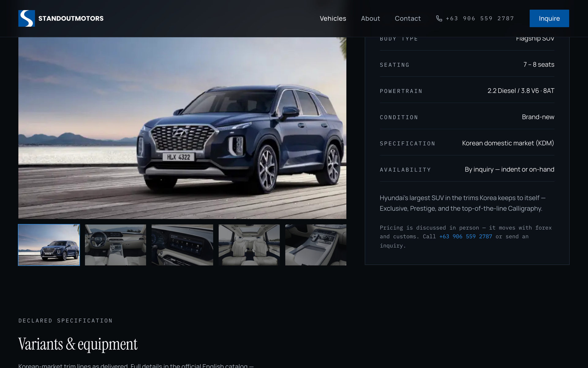Click the blue Inquire button
This screenshot has width=588, height=368.
[549, 18]
